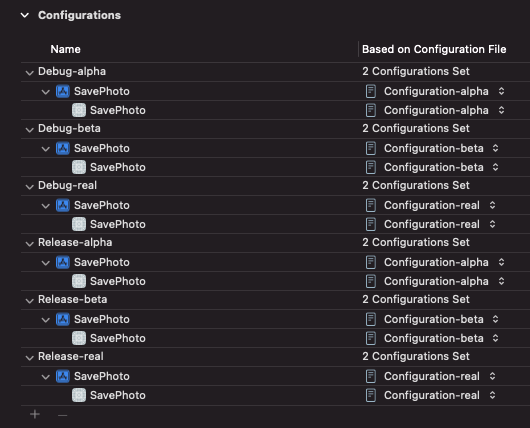530x428 pixels.
Task: Open Configuration-alpha popup for Debug-alpha project
Action: (501, 91)
